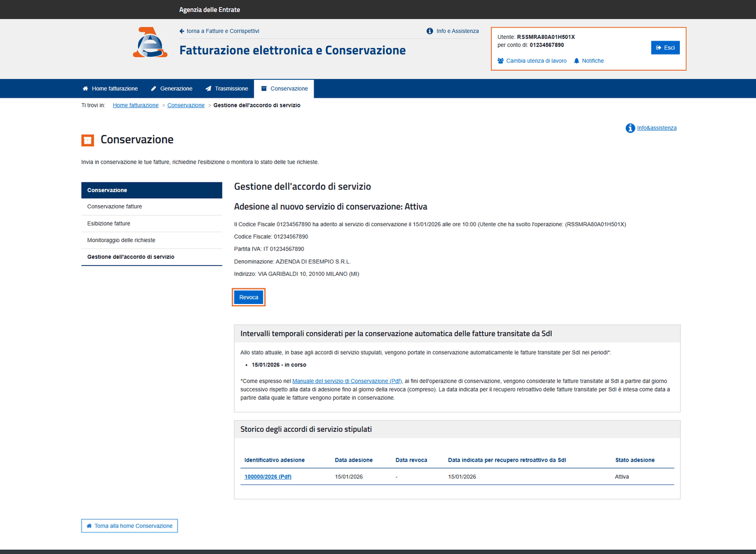756x554 pixels.
Task: Open the 'Info&assistenza' link
Action: [657, 128]
